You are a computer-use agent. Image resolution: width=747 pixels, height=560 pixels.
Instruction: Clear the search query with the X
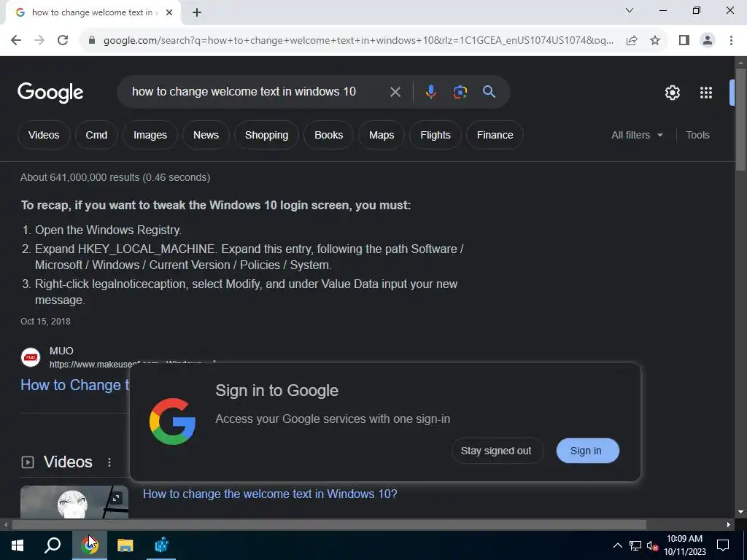[395, 92]
